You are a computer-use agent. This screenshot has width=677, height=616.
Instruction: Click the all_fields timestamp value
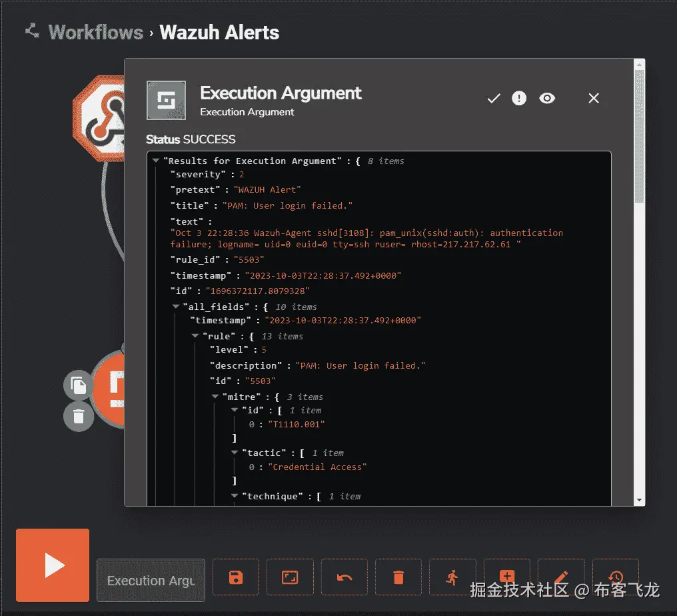click(x=342, y=321)
